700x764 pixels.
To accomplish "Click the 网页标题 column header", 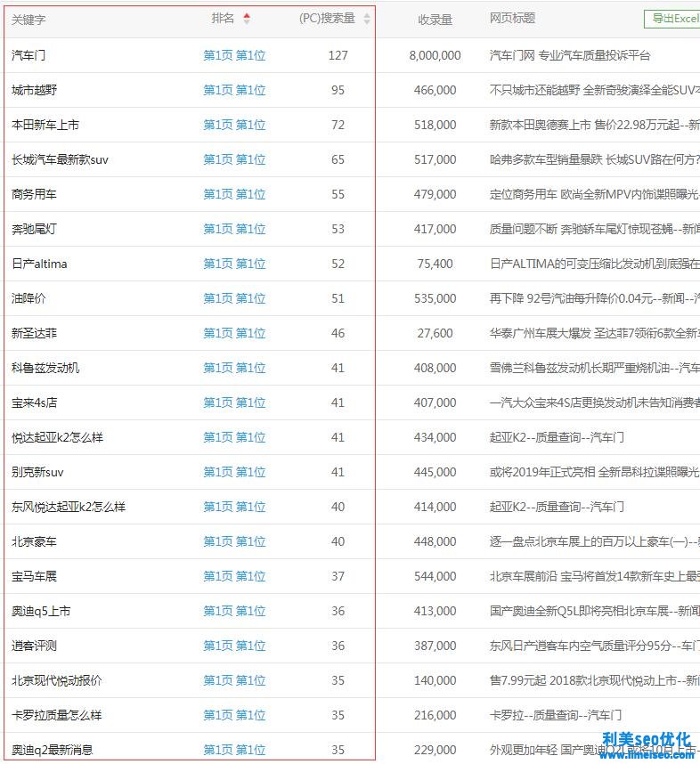I will coord(512,19).
